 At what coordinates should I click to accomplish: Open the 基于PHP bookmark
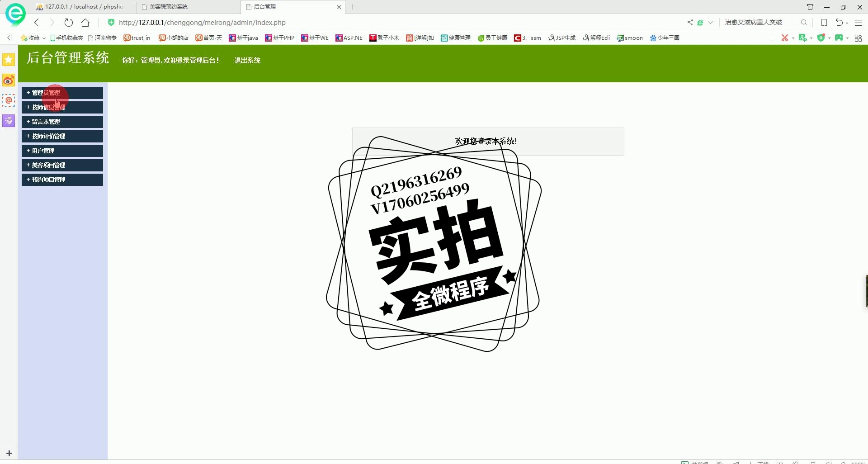tap(279, 38)
